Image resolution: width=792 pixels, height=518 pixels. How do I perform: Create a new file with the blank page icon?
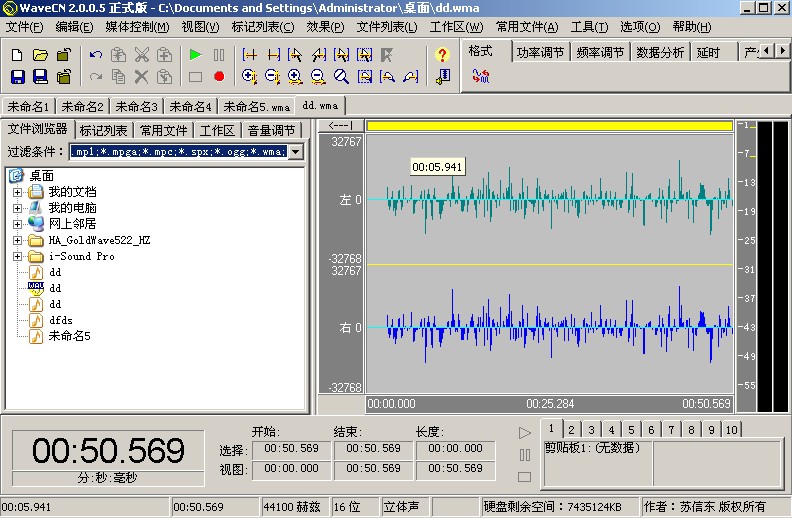[17, 55]
